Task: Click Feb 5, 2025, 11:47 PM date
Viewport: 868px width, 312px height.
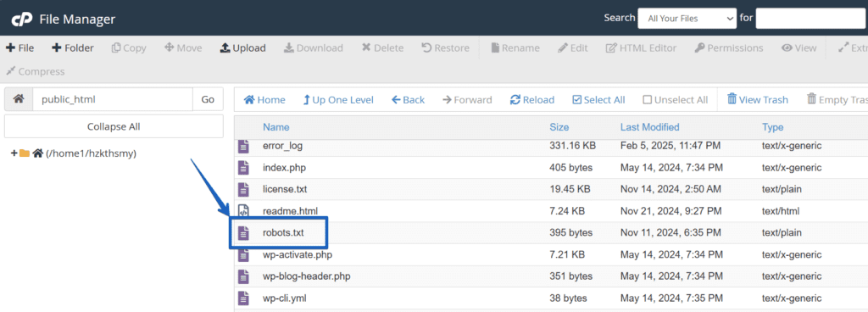Action: click(x=670, y=146)
